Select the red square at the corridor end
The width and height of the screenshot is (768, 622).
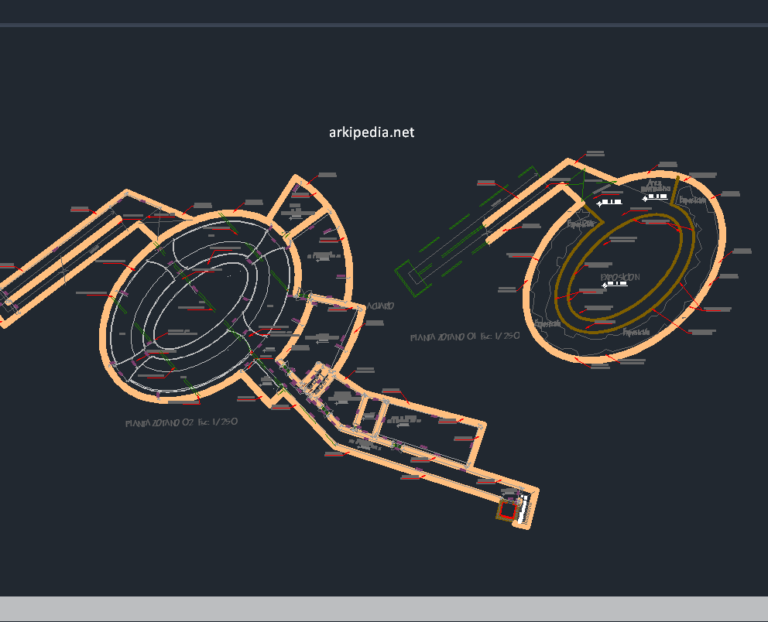pos(511,510)
